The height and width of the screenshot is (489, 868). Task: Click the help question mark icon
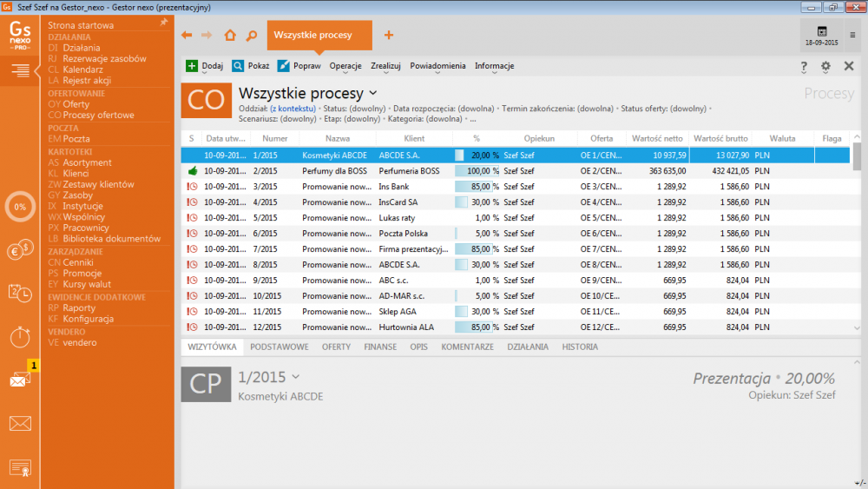pyautogui.click(x=804, y=66)
